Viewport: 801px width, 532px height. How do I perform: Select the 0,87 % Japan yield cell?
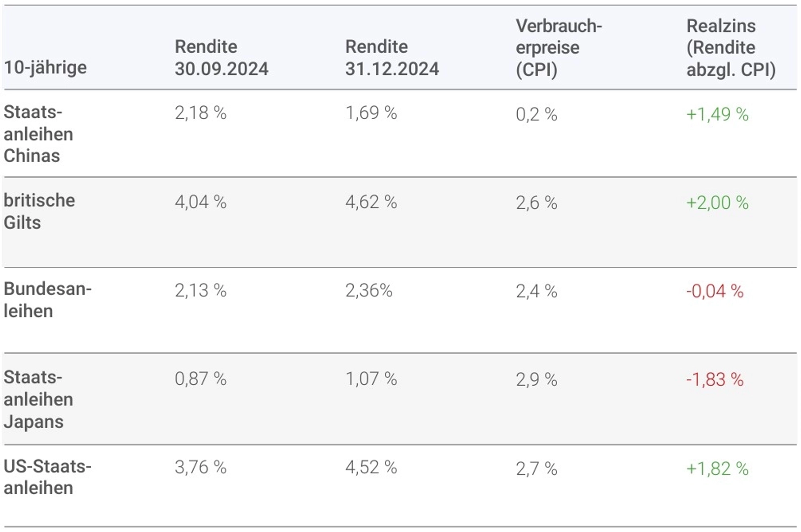[200, 379]
